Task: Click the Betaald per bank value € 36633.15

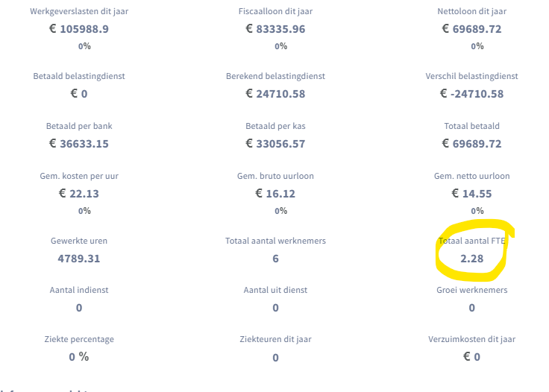Action: (x=79, y=144)
